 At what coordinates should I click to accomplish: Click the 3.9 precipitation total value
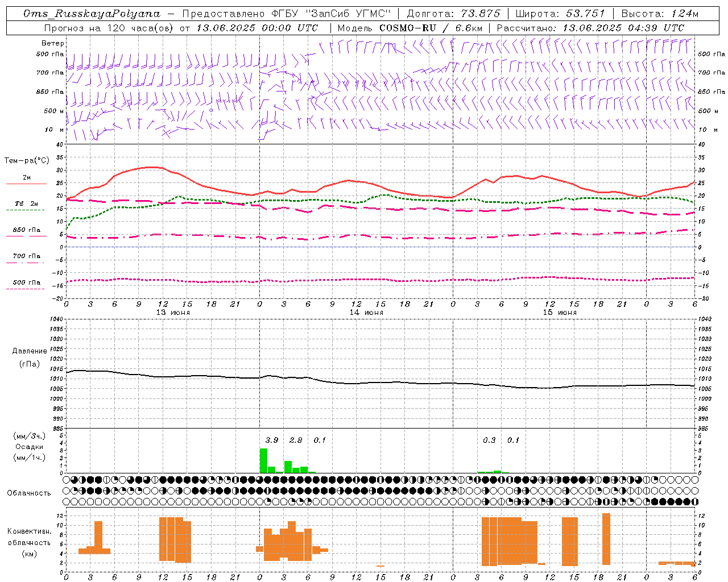click(272, 440)
